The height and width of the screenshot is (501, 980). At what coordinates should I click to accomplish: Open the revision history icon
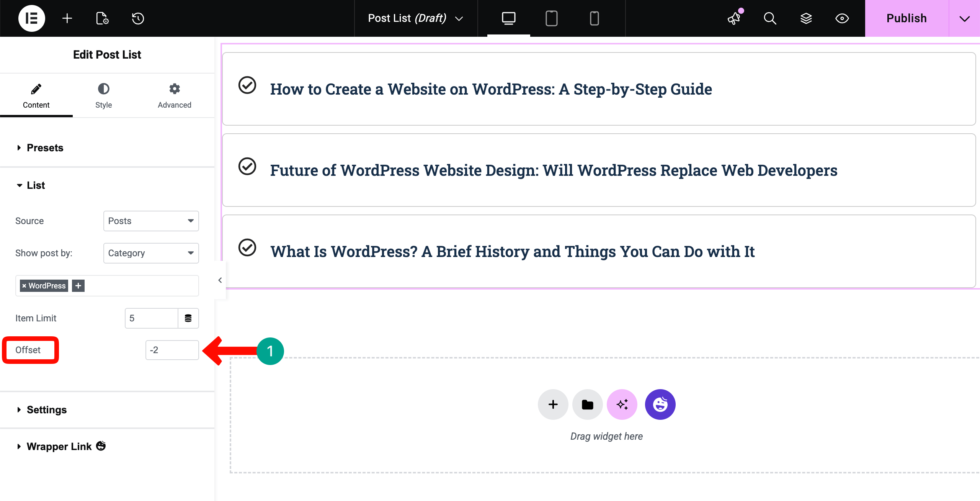point(138,18)
